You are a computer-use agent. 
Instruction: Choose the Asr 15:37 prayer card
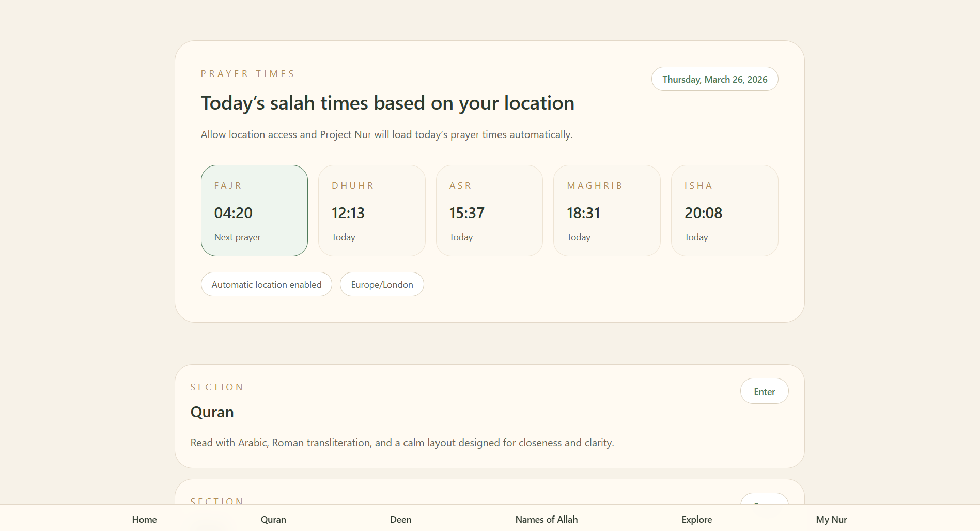pos(489,210)
